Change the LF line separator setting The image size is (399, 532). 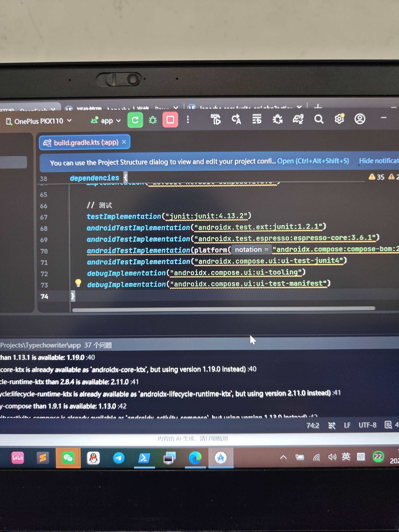(x=347, y=425)
